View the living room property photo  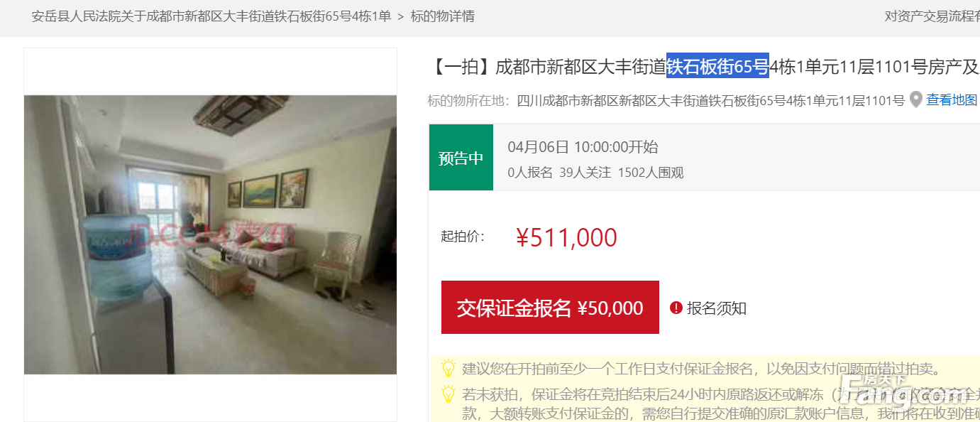(210, 234)
